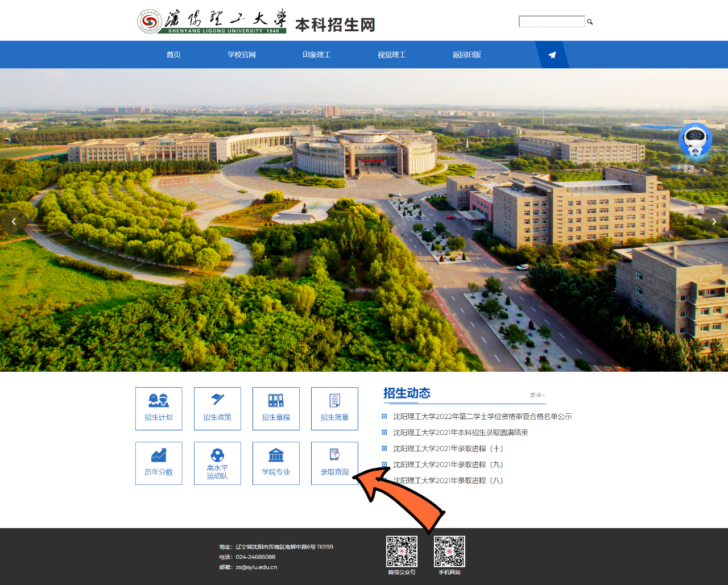
Task: Open 2022年第二学士学位资格审查合格名单公示 news link
Action: tap(482, 417)
